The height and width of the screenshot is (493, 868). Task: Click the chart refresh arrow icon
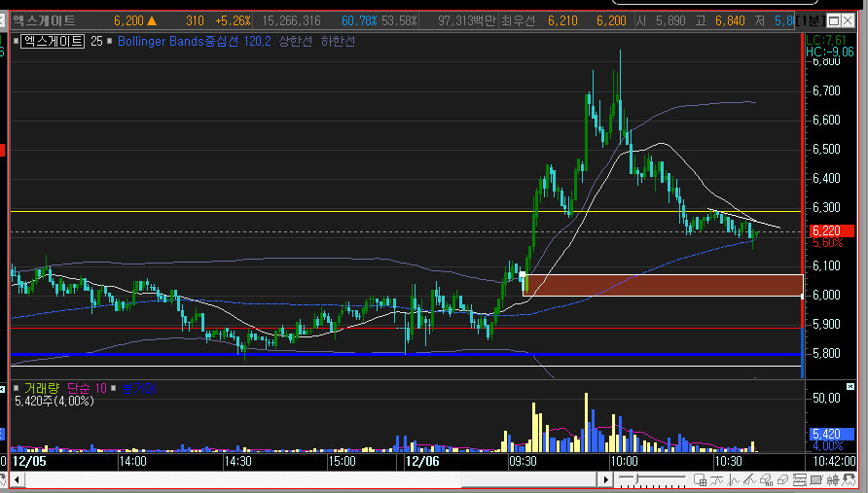(849, 479)
